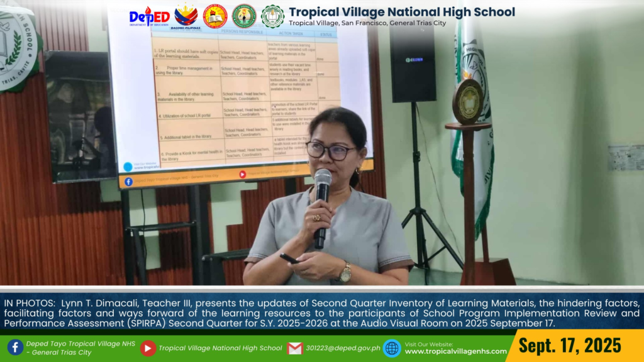644x362 pixels.
Task: Click the globe website icon
Action: coord(392,348)
